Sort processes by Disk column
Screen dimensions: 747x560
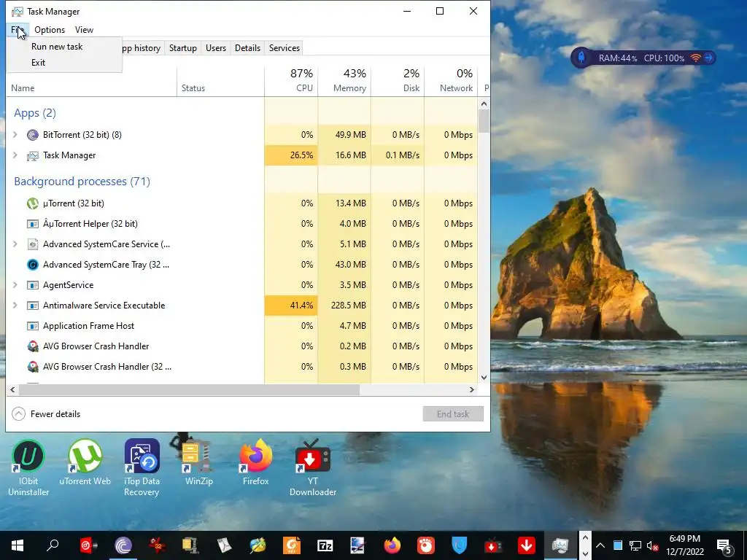click(x=398, y=80)
